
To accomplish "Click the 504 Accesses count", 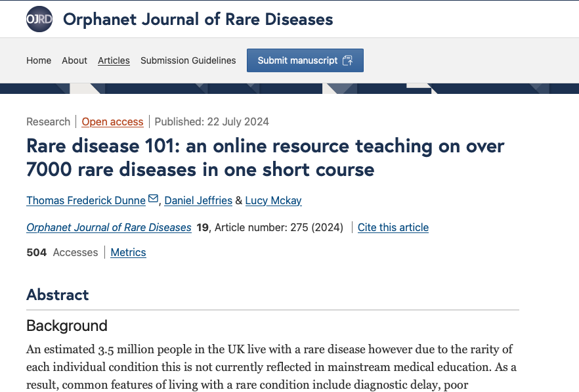I will [x=62, y=252].
